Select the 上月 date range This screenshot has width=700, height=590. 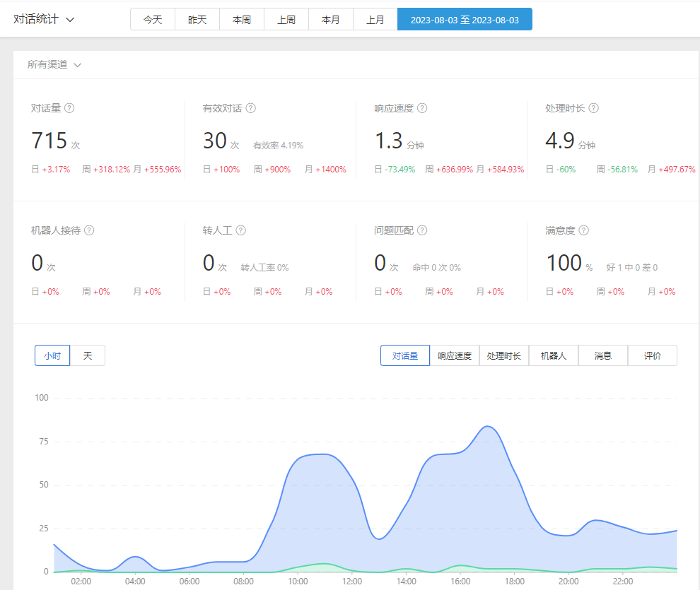tap(375, 20)
